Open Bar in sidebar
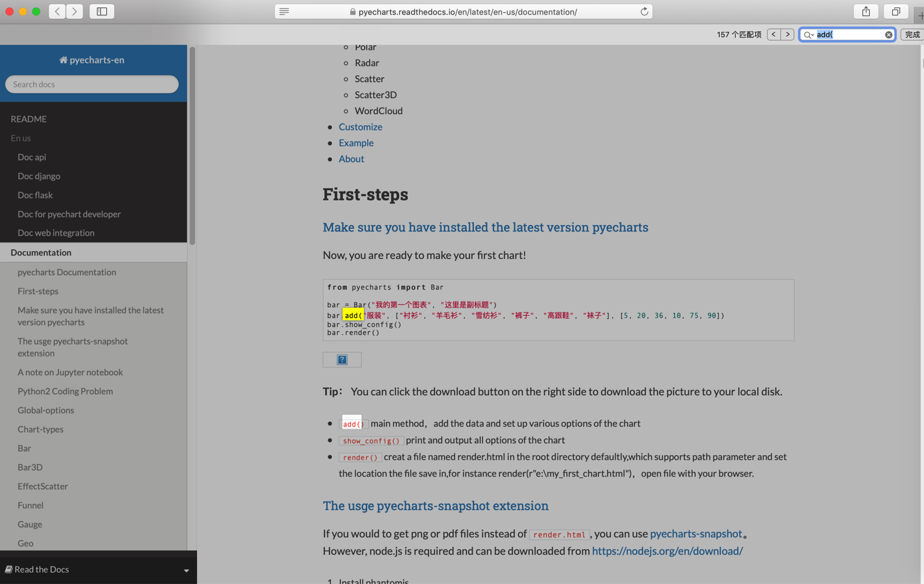The width and height of the screenshot is (924, 584). (25, 449)
